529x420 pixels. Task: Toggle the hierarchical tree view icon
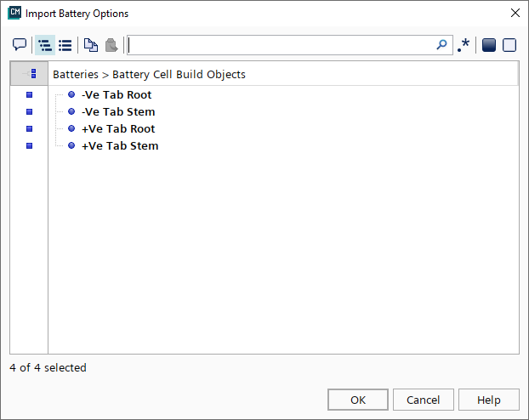tap(45, 45)
